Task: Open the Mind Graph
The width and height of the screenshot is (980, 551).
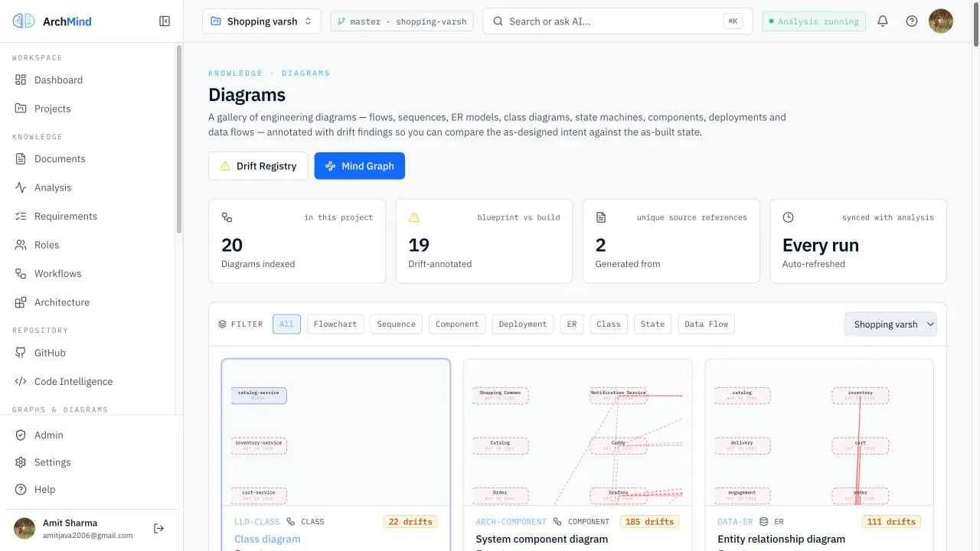Action: [x=360, y=166]
